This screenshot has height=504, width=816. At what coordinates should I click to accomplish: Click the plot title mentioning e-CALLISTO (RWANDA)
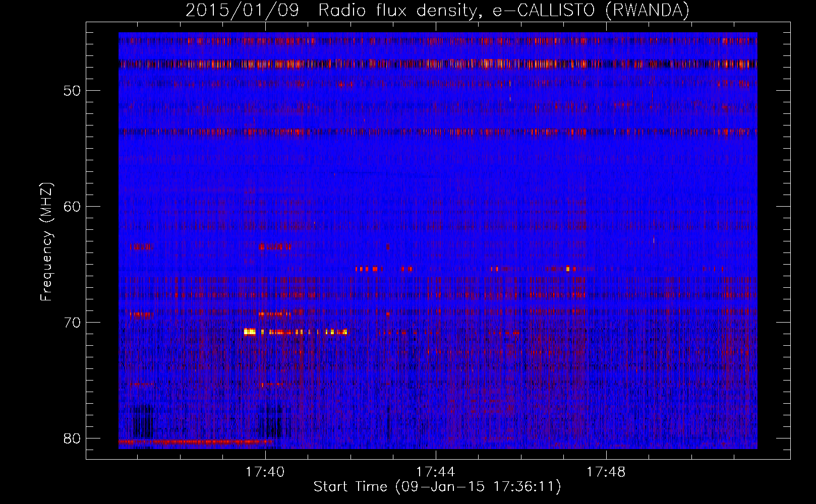437,10
